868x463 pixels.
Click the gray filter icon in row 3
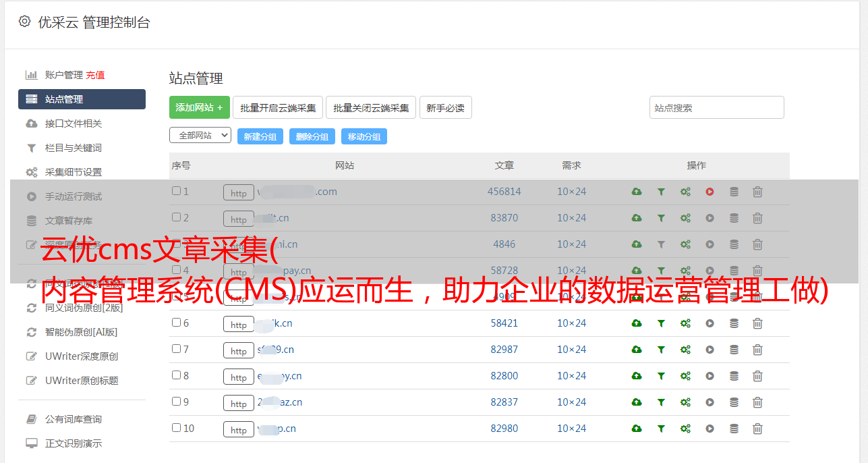[661, 244]
